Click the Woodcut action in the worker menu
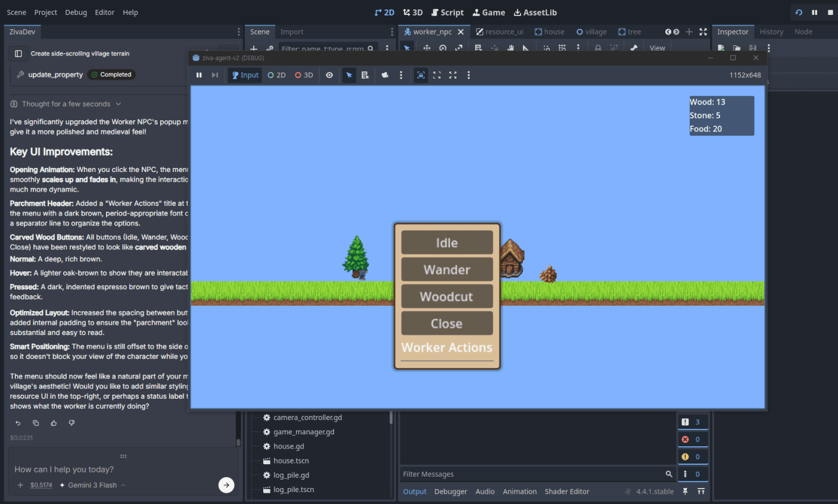 (447, 296)
